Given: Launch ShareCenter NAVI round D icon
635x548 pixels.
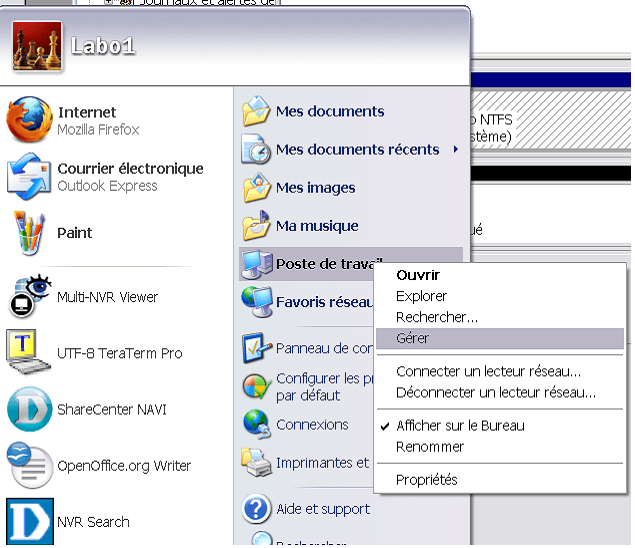Looking at the screenshot, I should tap(30, 409).
